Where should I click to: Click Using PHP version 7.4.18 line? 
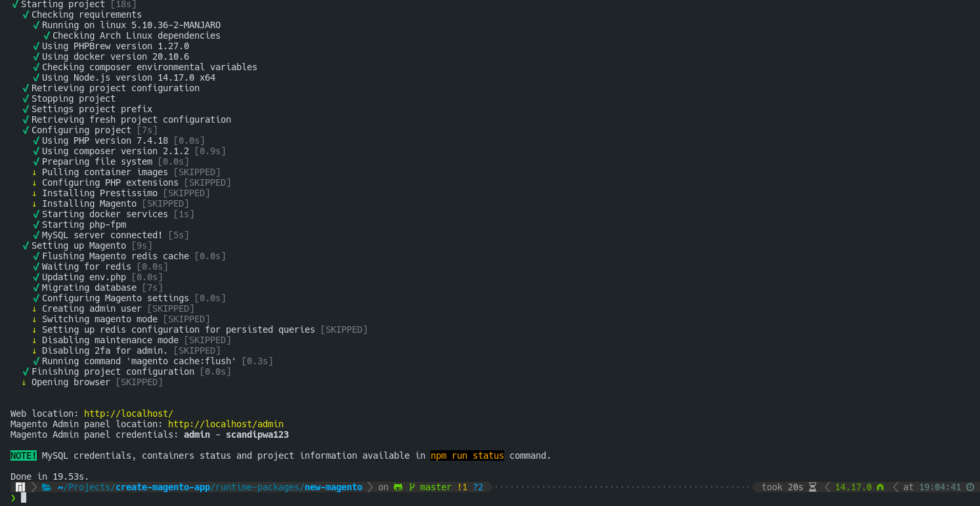(x=123, y=140)
